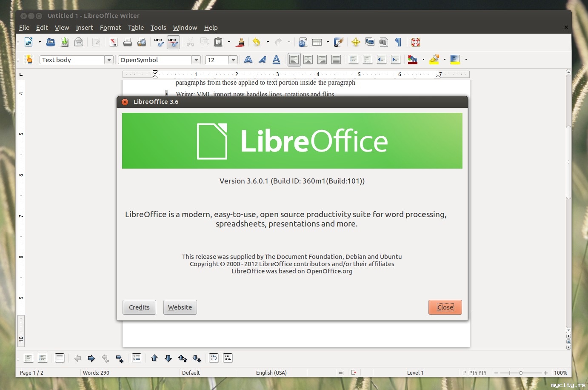Send document as e-mail icon
Image resolution: width=588 pixels, height=390 pixels.
coord(79,42)
